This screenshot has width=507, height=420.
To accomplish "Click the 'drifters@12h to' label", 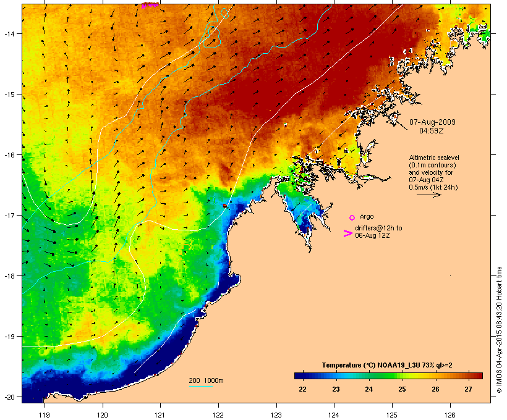I will click(x=378, y=228).
